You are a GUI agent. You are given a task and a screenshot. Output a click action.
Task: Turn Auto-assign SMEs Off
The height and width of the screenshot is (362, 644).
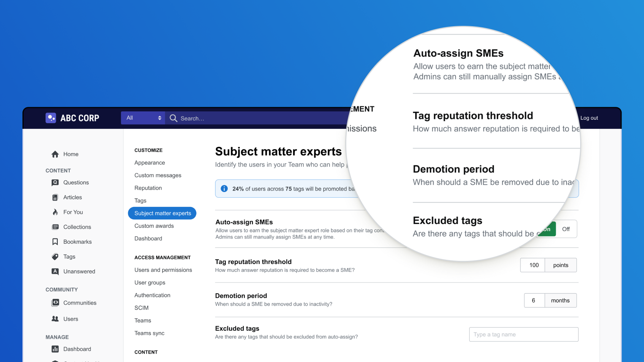click(x=566, y=229)
